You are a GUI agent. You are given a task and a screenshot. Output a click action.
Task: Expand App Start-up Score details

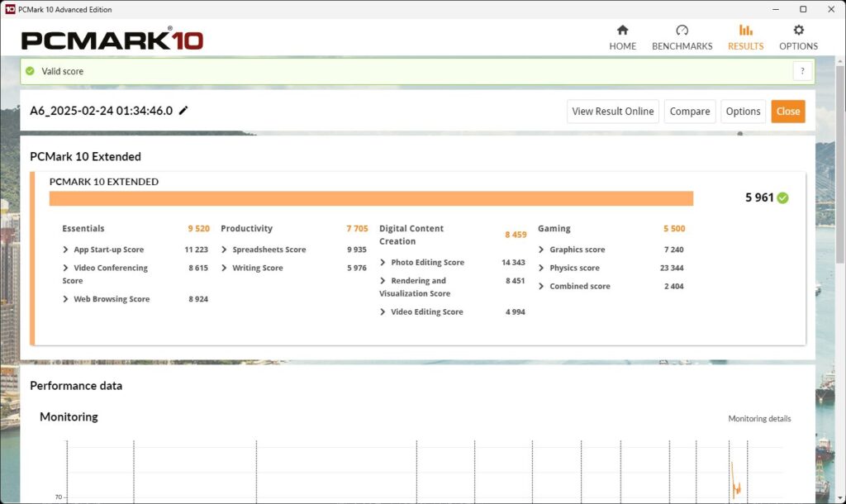[x=66, y=250]
